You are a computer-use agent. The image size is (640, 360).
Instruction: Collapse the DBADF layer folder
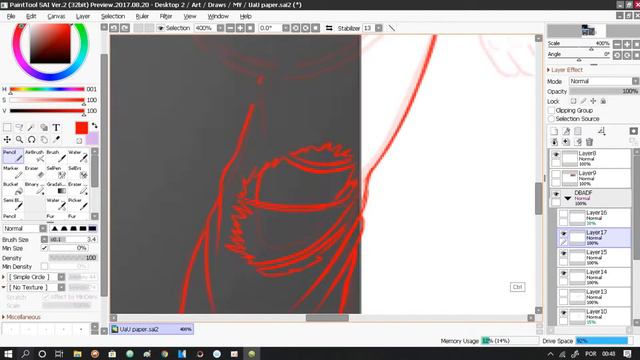click(x=568, y=198)
